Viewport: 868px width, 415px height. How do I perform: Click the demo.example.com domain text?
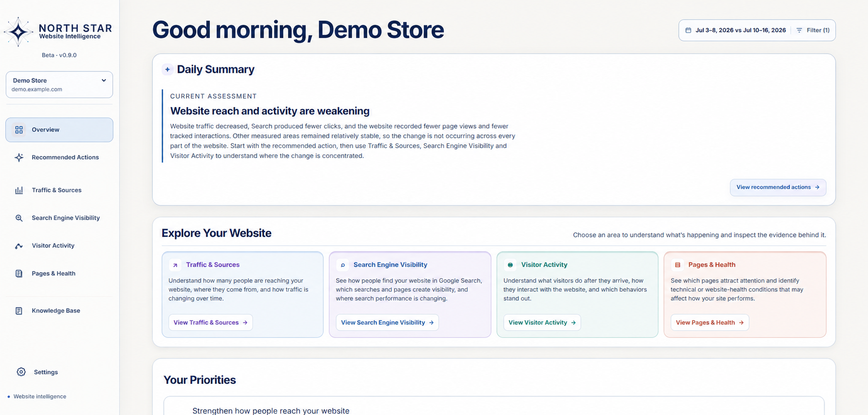point(37,90)
